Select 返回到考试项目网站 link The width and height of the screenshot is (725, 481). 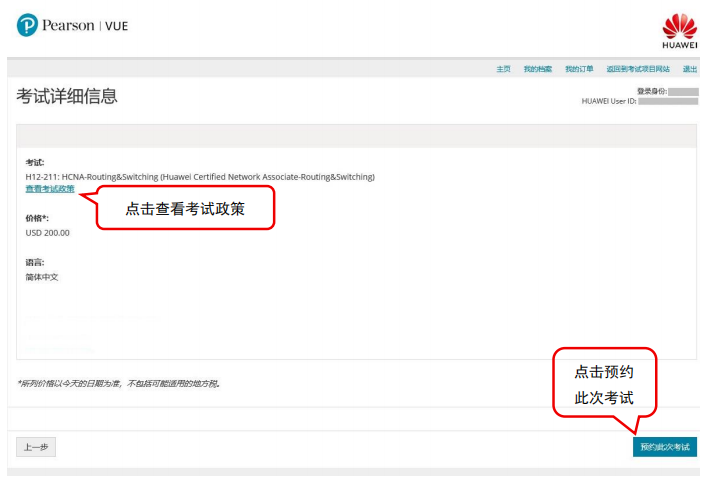point(638,69)
